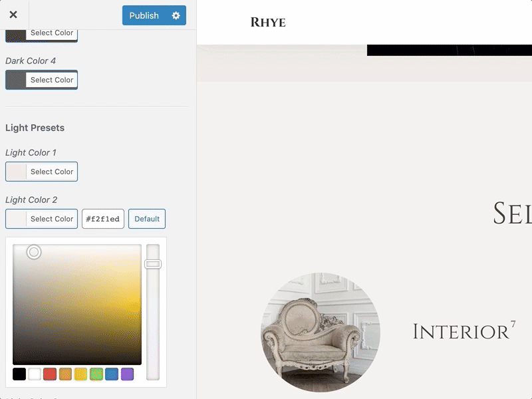This screenshot has width=532, height=399.
Task: Open the Interior category link
Action: (x=460, y=331)
